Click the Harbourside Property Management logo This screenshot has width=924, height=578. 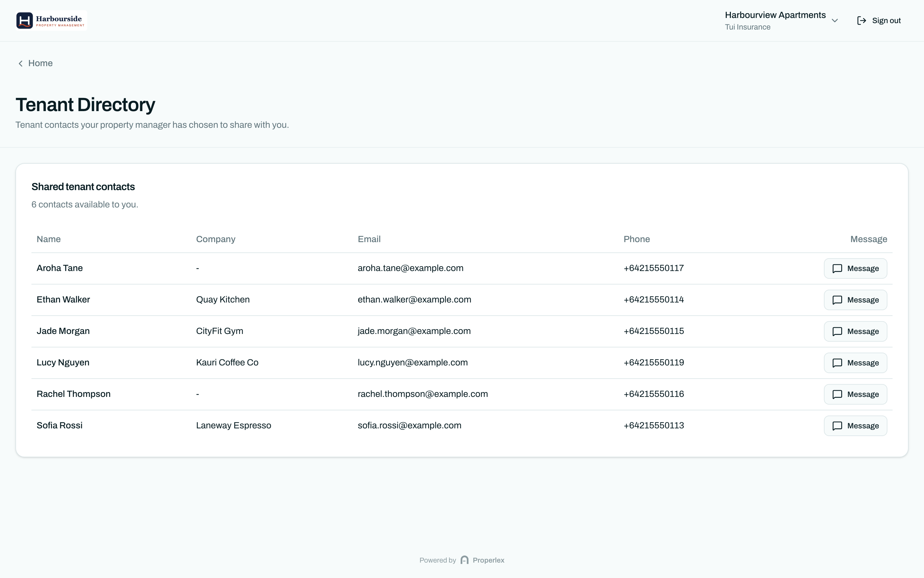coord(52,21)
